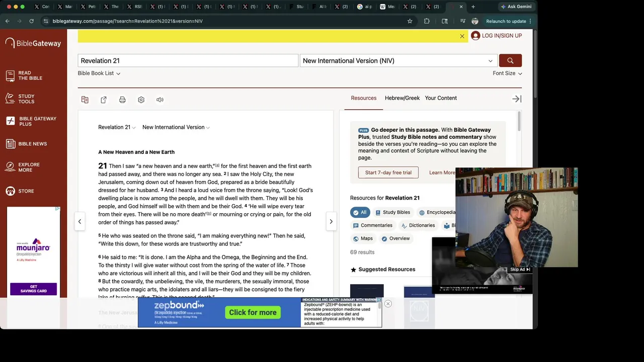Click the Get Savings Card ad button
The width and height of the screenshot is (644, 362).
click(33, 289)
